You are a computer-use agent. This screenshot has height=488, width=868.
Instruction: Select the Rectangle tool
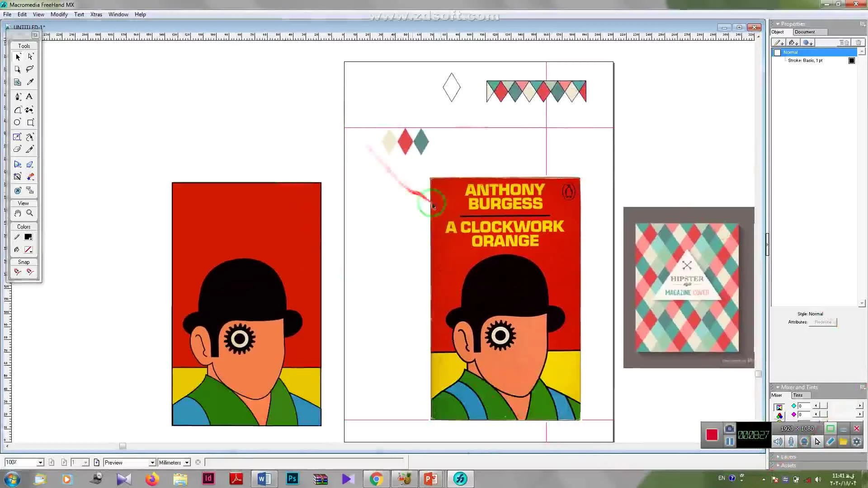click(30, 122)
